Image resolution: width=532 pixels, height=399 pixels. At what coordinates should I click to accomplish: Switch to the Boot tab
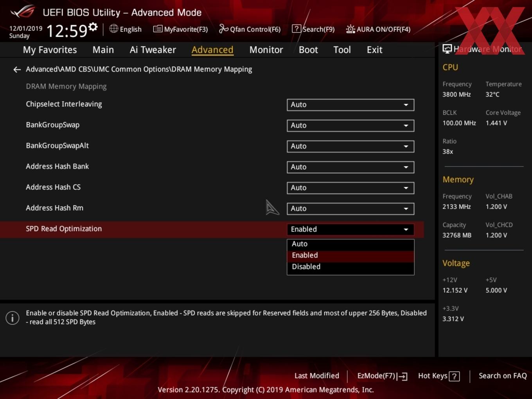point(308,50)
